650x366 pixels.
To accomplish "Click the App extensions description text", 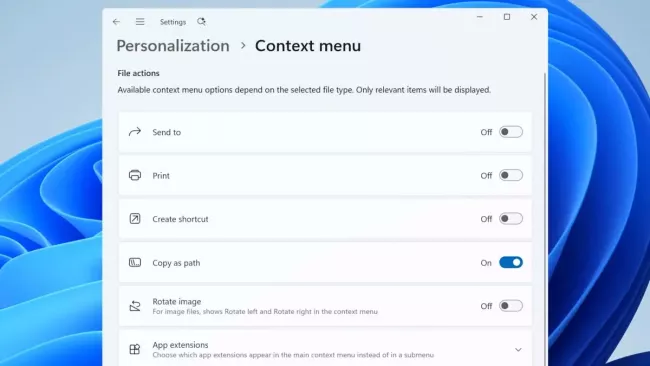I will 293,355.
